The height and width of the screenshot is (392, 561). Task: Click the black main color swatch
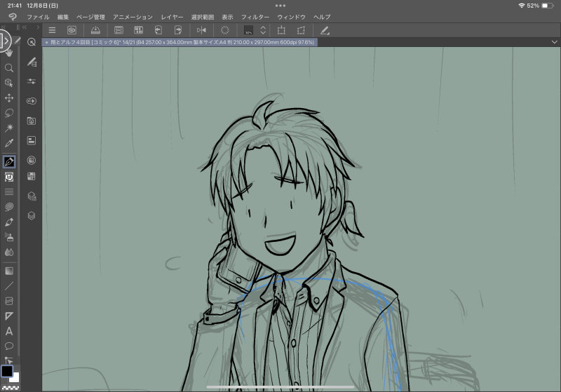point(6,370)
